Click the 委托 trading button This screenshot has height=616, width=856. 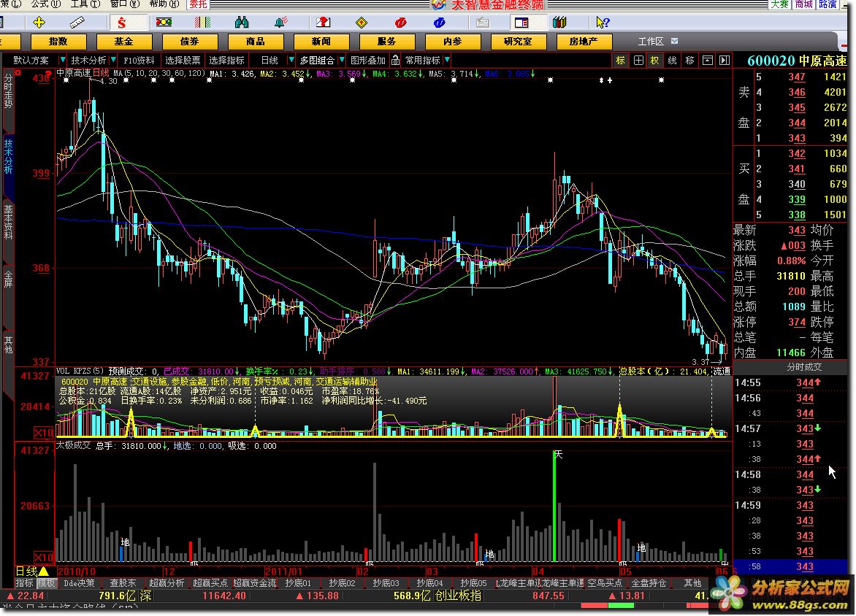click(198, 4)
